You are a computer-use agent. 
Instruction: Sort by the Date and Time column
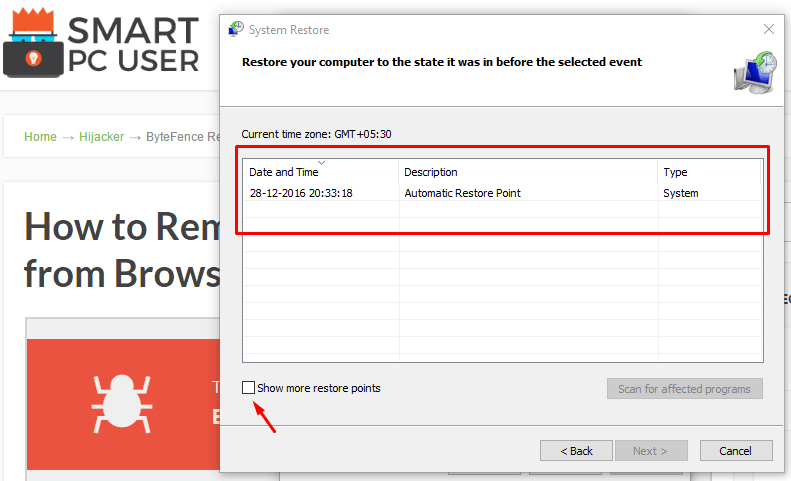click(x=321, y=172)
